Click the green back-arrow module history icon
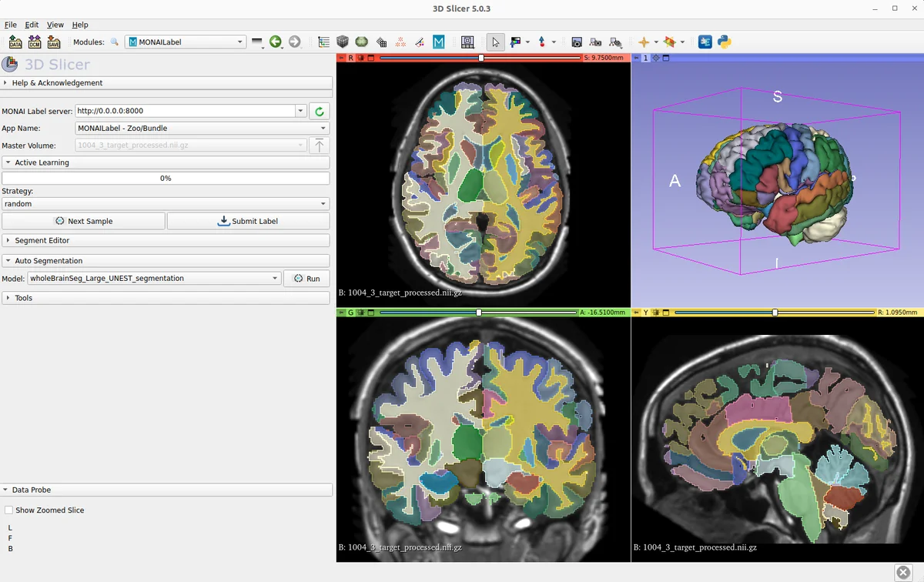 point(276,42)
